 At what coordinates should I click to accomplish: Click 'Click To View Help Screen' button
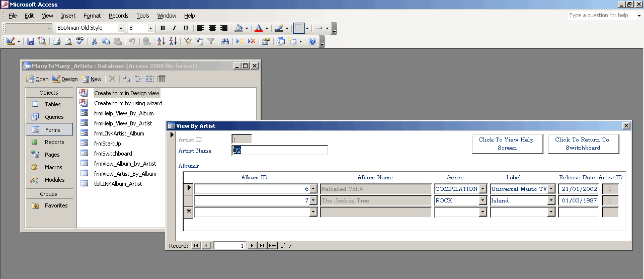point(507,144)
